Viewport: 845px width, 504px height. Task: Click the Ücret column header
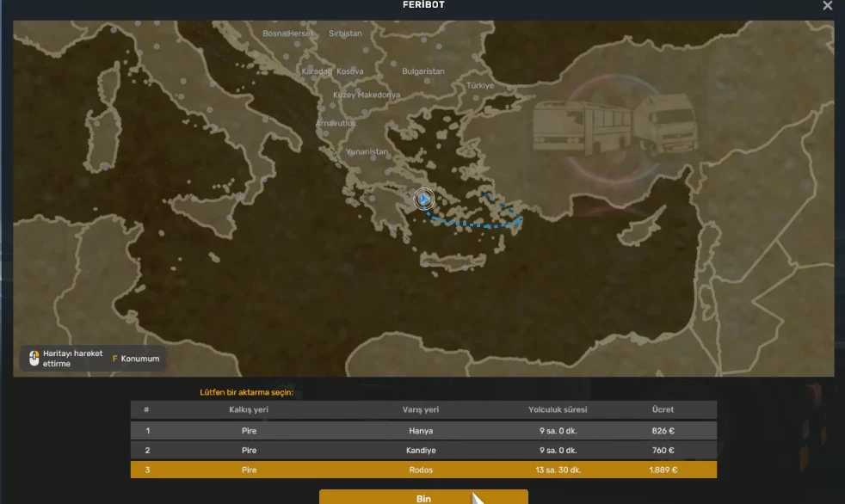663,409
